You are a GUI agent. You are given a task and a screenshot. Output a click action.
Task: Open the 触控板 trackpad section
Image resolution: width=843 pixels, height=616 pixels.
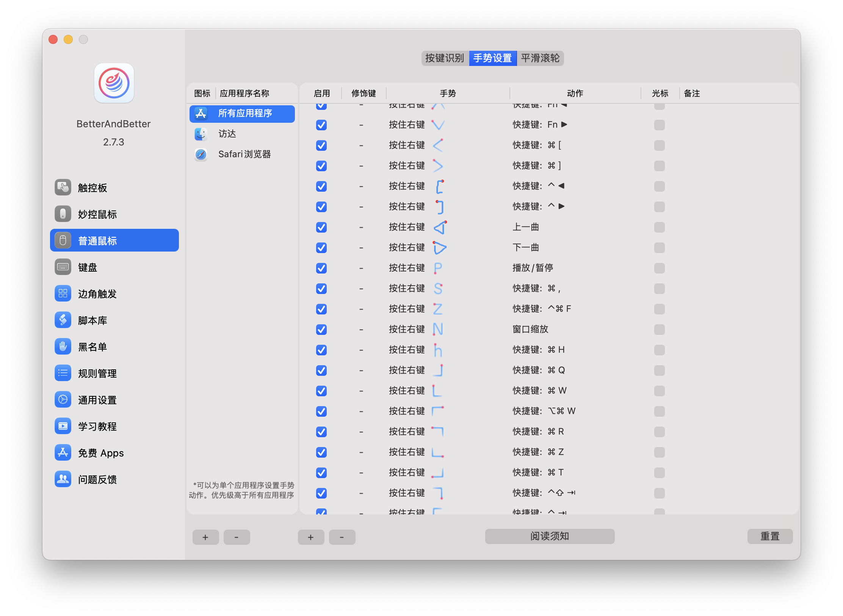tap(92, 188)
